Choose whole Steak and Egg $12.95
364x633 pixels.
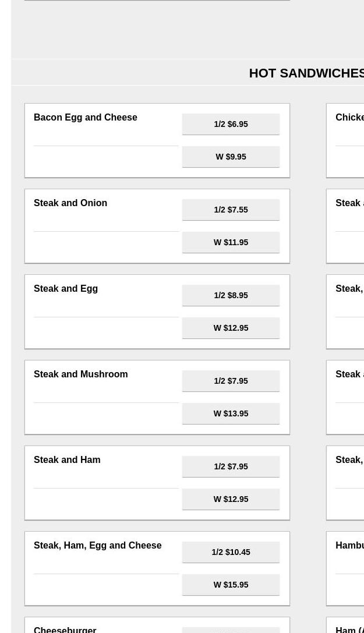pos(231,328)
